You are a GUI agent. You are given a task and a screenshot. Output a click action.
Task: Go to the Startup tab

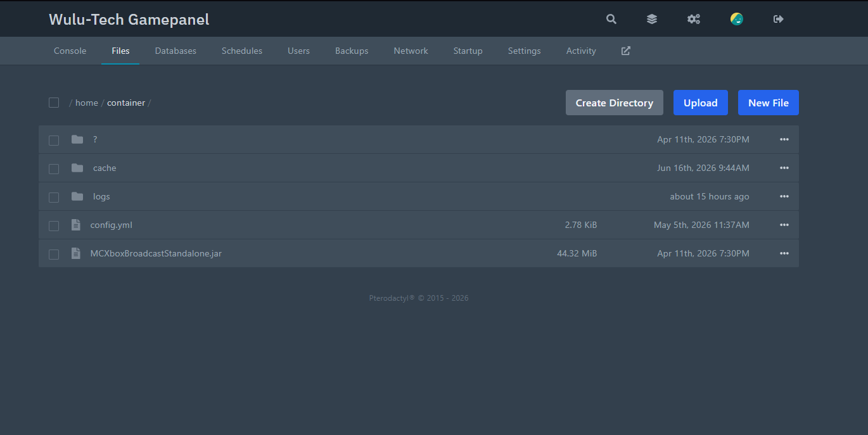click(x=468, y=51)
